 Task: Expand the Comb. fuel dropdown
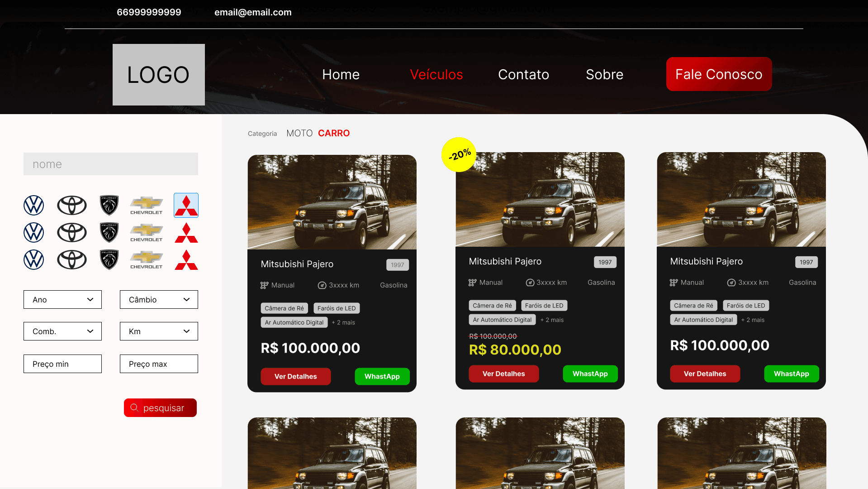62,331
